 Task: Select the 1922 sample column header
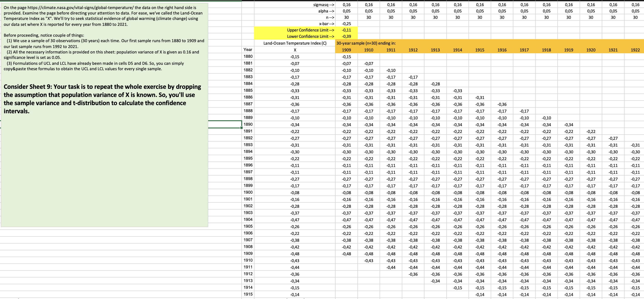[635, 50]
